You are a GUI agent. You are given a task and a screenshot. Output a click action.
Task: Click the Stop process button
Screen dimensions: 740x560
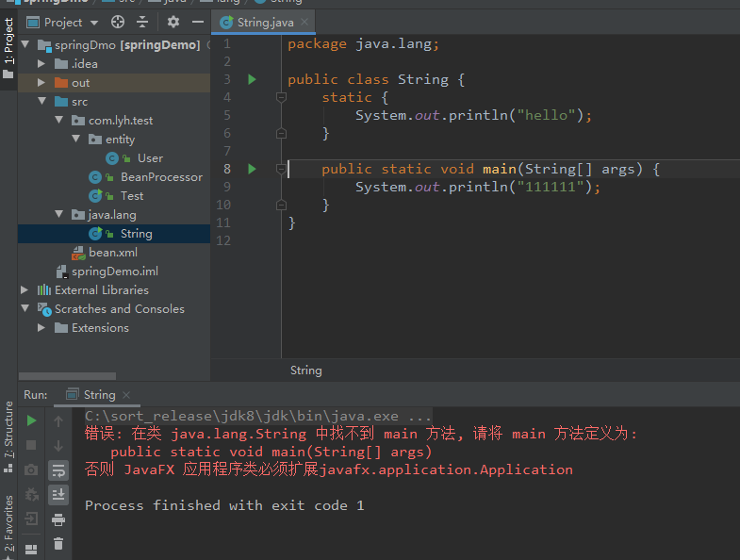pyautogui.click(x=31, y=445)
